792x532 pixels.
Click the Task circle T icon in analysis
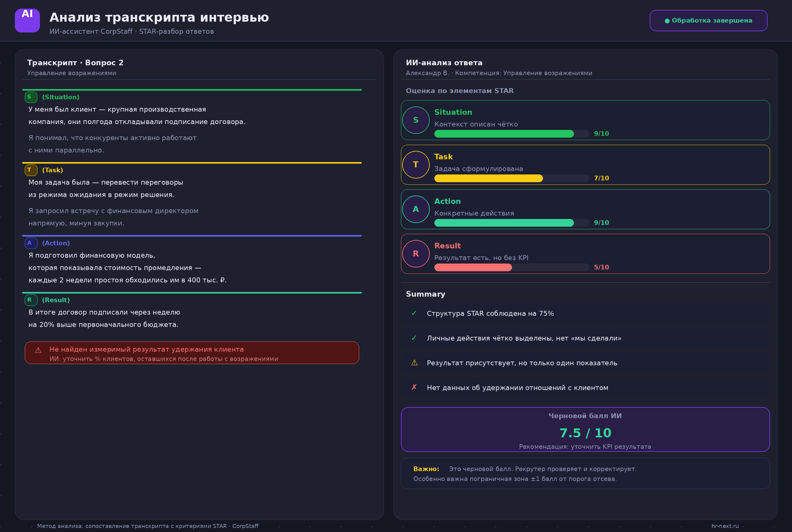(416, 165)
